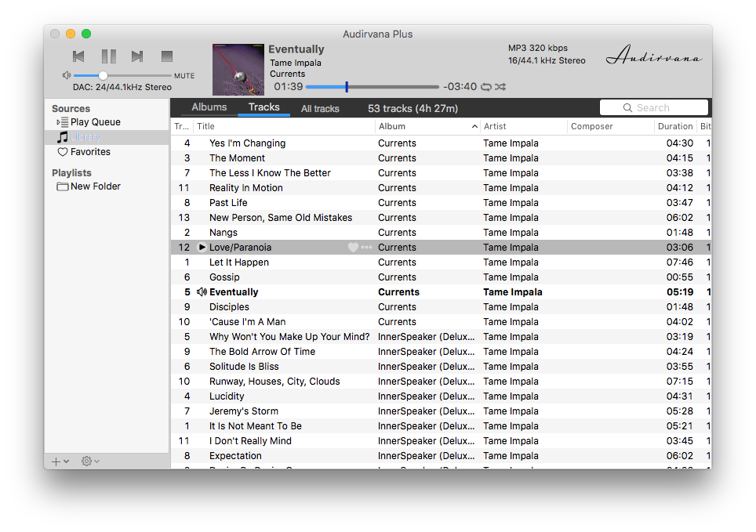
Task: Sort by Artist column header
Action: 524,126
